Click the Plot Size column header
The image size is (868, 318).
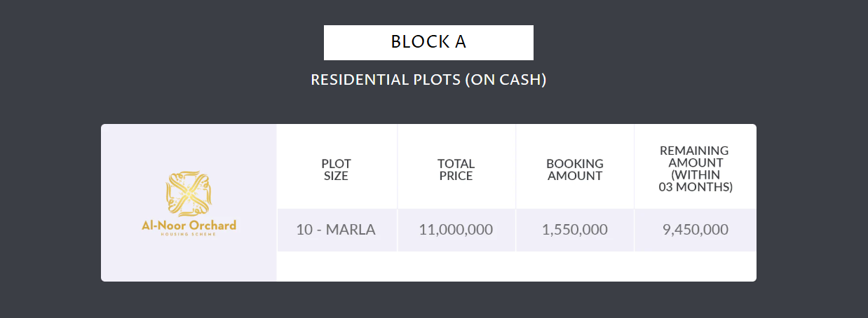[x=336, y=170]
